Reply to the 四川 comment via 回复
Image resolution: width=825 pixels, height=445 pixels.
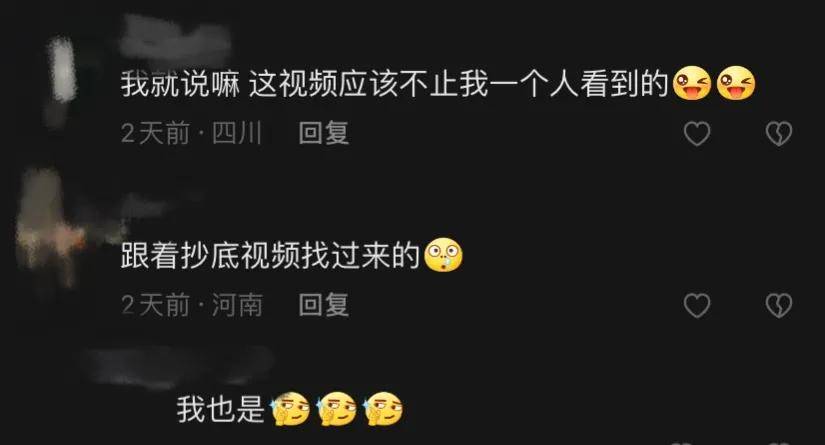(x=324, y=133)
